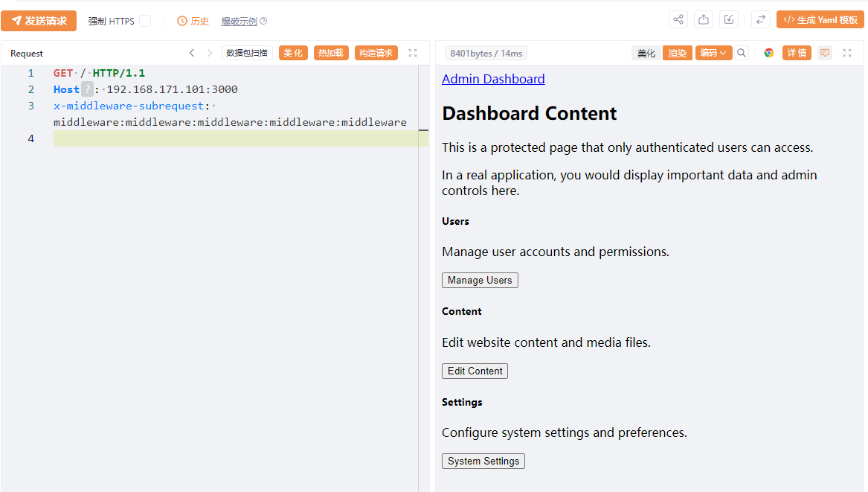Go to previous request with left chevron
The width and height of the screenshot is (868, 492).
[x=192, y=53]
